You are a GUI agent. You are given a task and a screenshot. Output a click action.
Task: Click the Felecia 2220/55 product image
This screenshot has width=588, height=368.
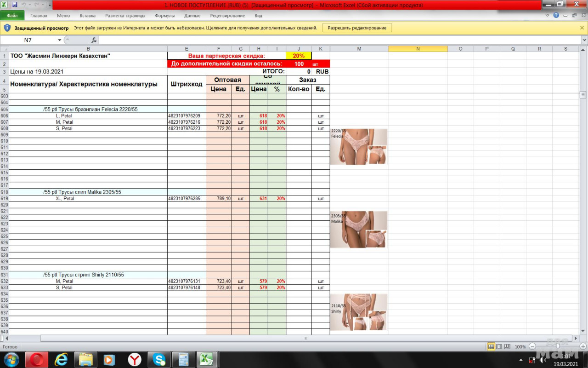click(359, 147)
